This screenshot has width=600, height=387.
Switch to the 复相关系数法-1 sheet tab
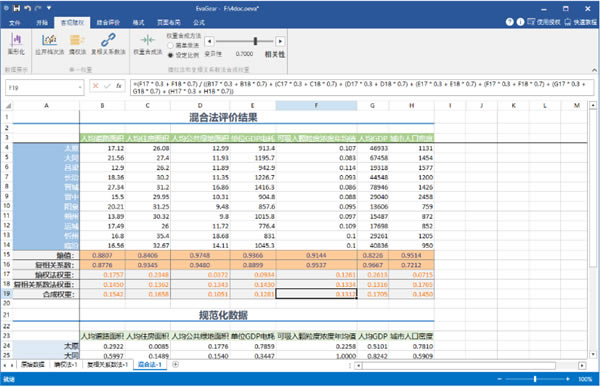click(107, 365)
